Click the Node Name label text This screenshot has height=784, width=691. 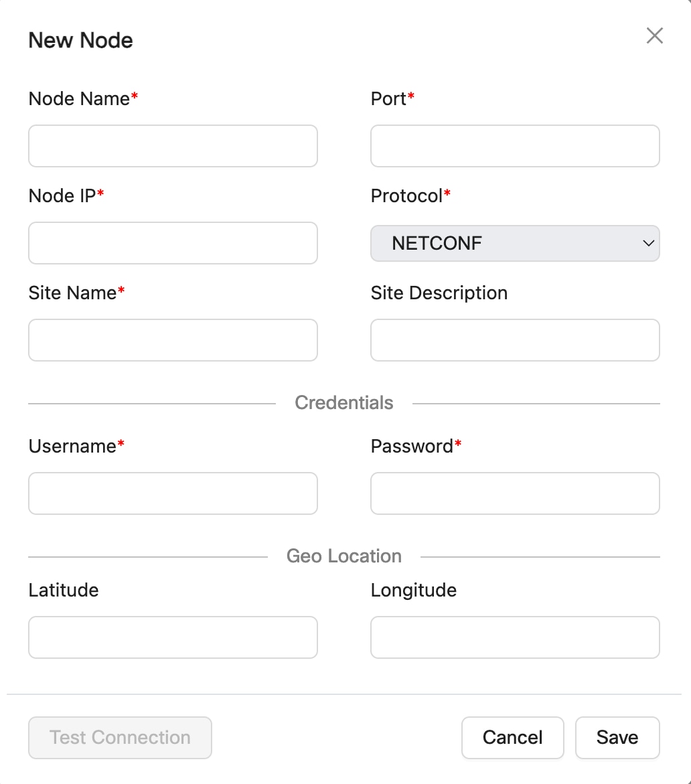click(x=79, y=99)
